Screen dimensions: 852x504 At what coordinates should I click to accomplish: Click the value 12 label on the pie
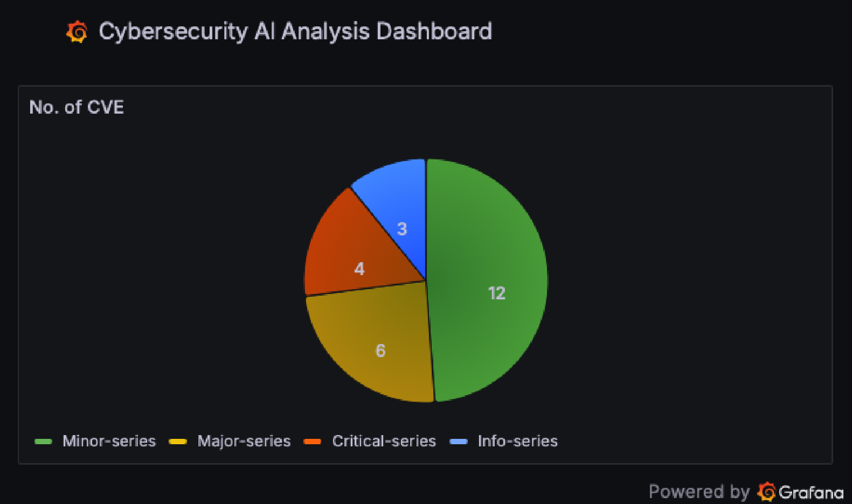click(x=496, y=293)
